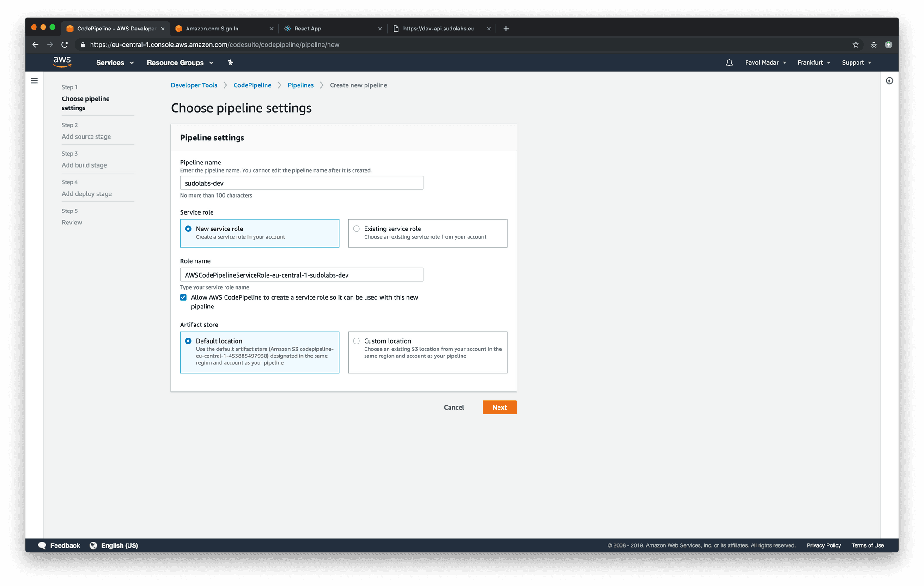Click the Feedback speech bubble icon
Viewport: 924px width, 586px height.
[x=42, y=545]
